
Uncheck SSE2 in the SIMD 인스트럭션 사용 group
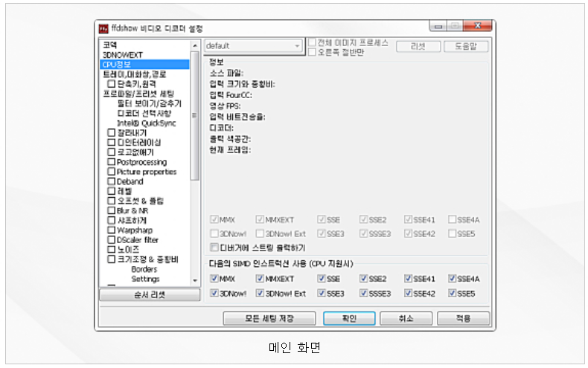[x=363, y=279]
